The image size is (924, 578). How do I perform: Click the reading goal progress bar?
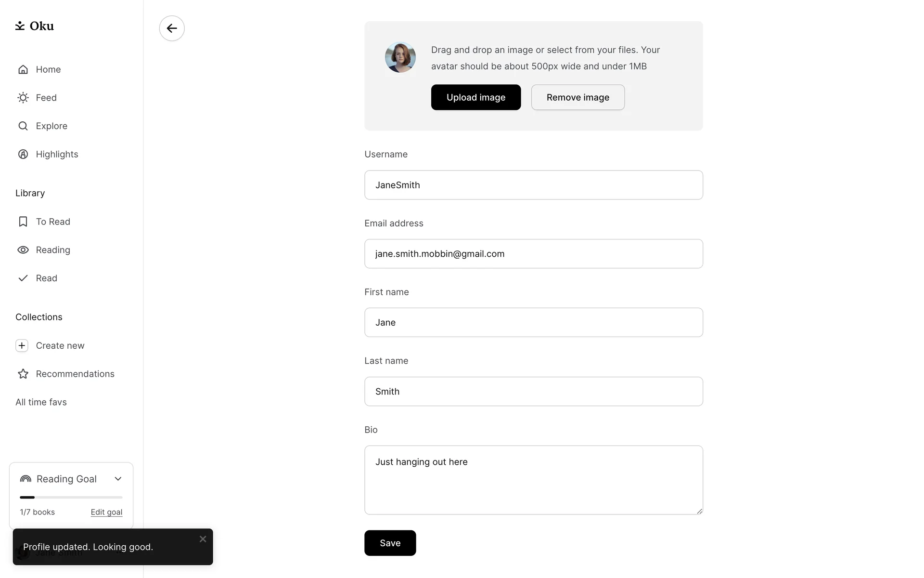pos(71,497)
